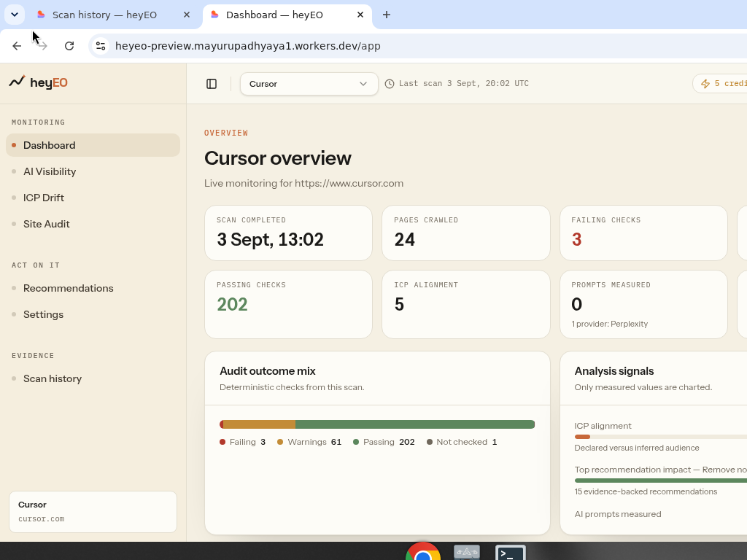
Task: Reload the page with refresh icon
Action: click(69, 46)
